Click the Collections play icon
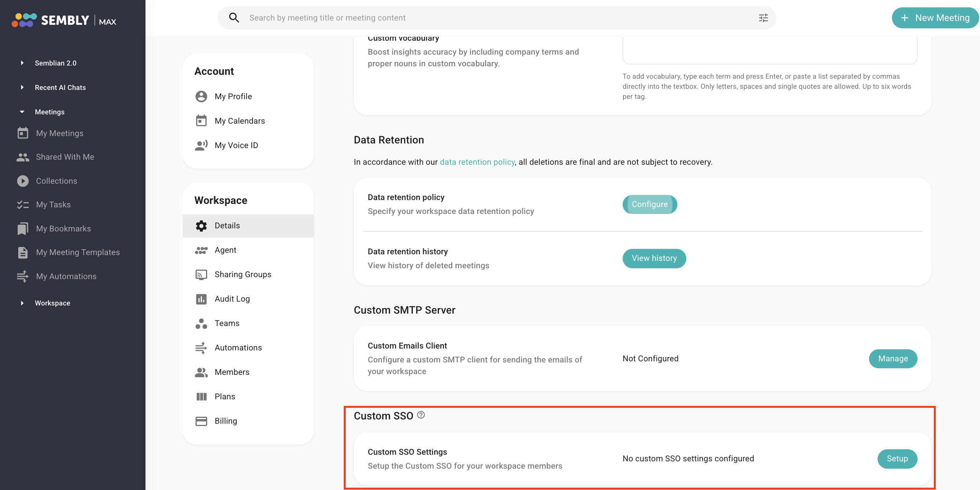Image resolution: width=980 pixels, height=490 pixels. (x=23, y=181)
